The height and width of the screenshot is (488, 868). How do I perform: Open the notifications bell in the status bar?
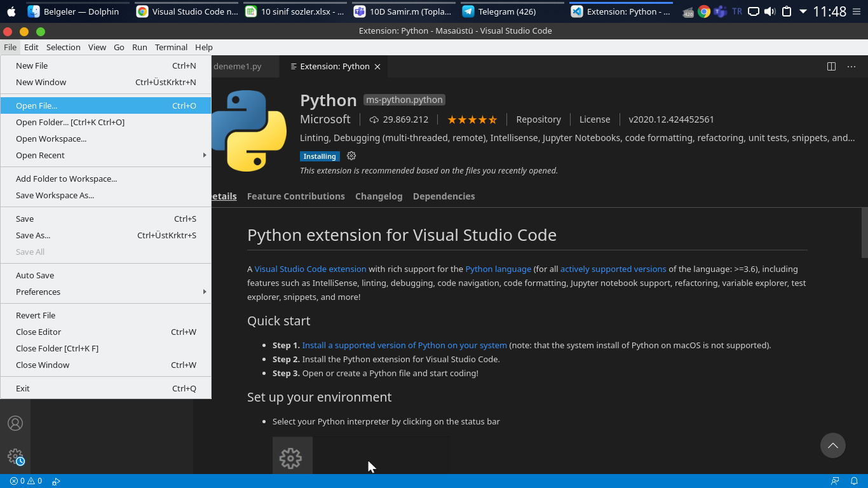tap(855, 481)
